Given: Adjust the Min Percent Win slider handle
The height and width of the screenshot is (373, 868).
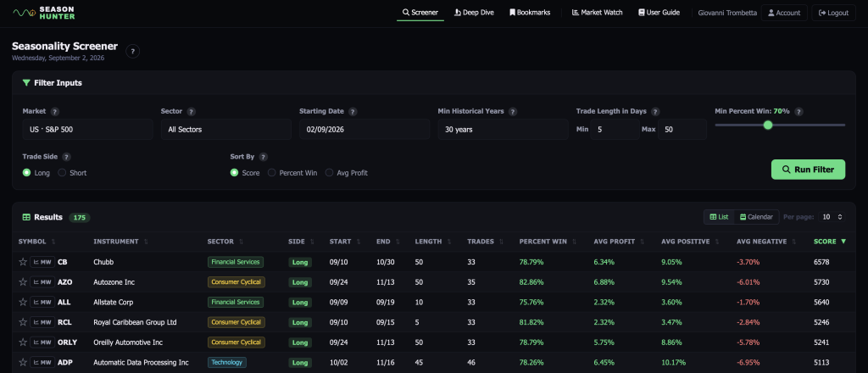Looking at the screenshot, I should 768,125.
